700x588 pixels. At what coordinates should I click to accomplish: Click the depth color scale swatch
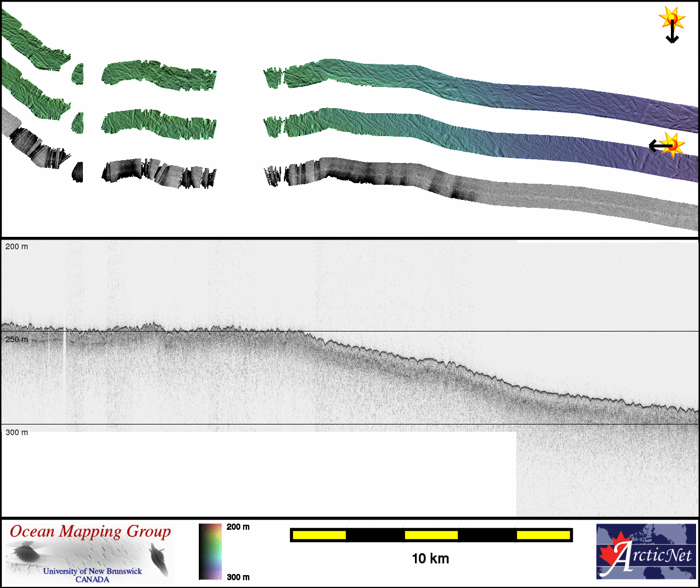211,552
